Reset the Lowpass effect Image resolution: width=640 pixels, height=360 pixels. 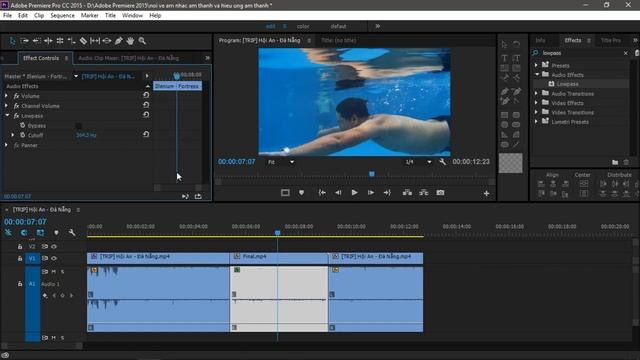(x=146, y=115)
